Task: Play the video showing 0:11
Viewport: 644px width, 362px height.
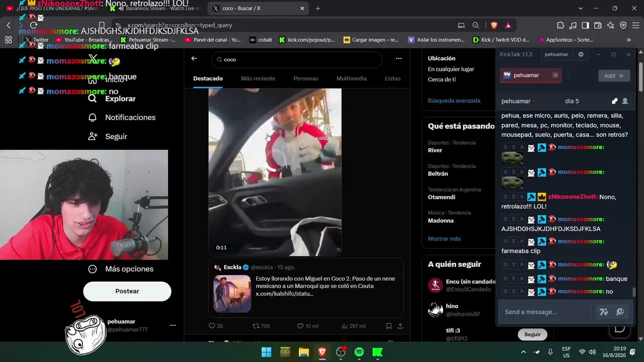Action: coord(275,172)
